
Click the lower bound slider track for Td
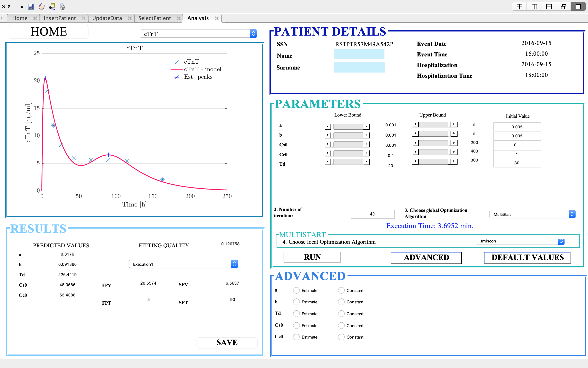(x=349, y=162)
